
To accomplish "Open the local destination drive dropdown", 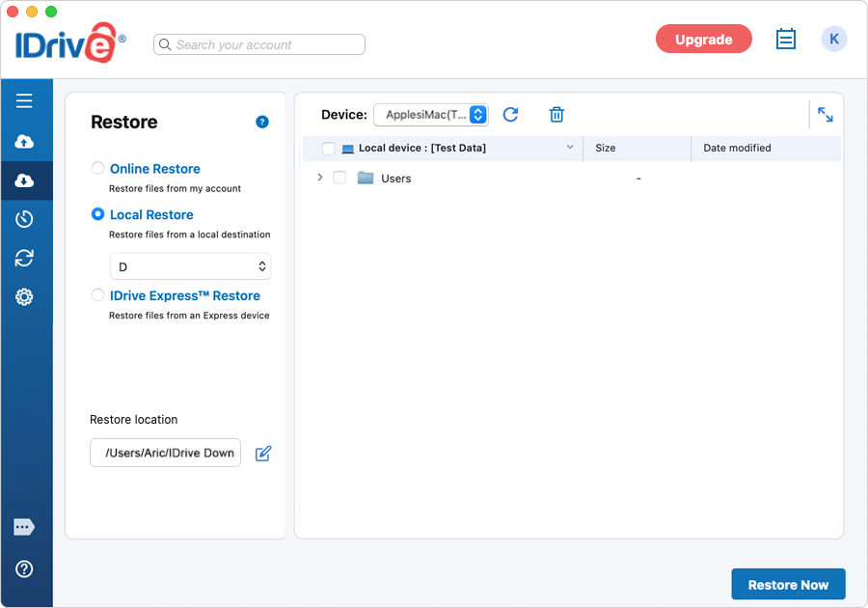I will pos(190,267).
